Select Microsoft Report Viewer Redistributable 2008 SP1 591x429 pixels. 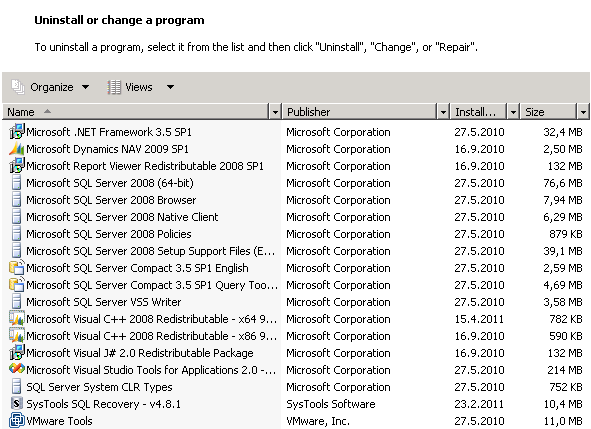[x=145, y=166]
